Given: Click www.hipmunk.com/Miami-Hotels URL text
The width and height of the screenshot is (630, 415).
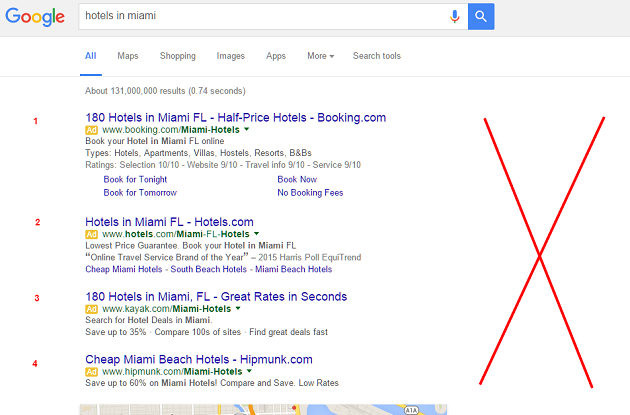Looking at the screenshot, I should click(x=172, y=372).
